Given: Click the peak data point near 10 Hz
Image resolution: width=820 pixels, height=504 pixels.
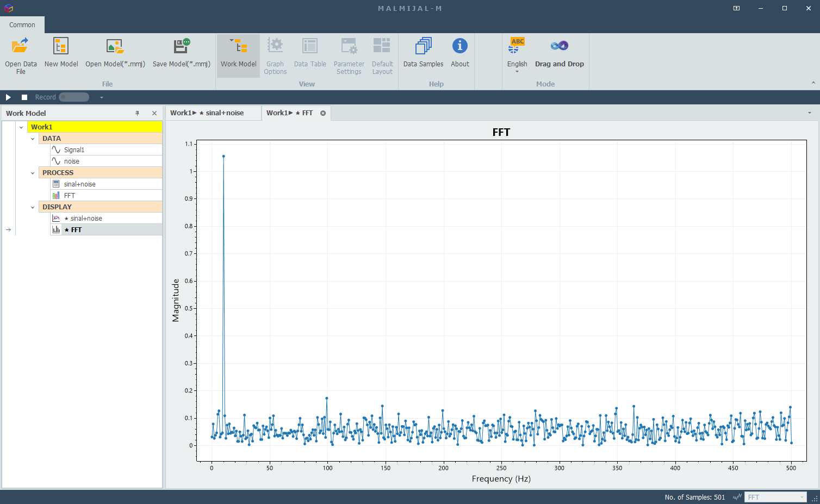Looking at the screenshot, I should pos(223,156).
